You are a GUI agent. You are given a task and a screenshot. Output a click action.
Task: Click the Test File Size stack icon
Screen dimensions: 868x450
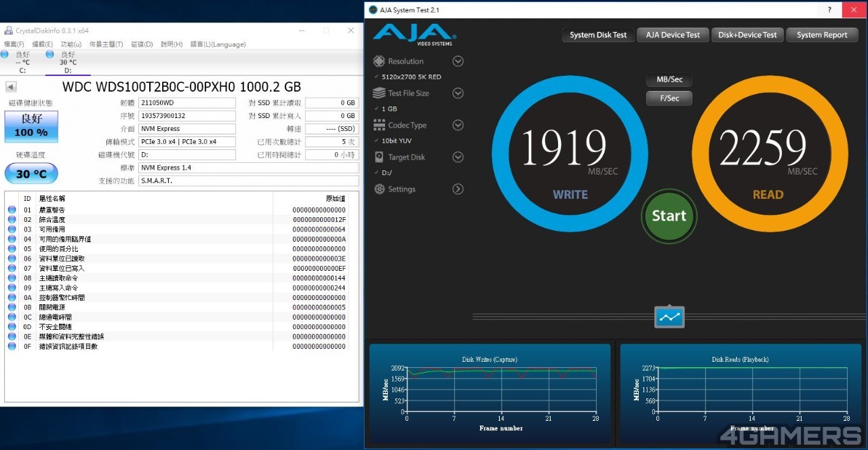(x=379, y=93)
